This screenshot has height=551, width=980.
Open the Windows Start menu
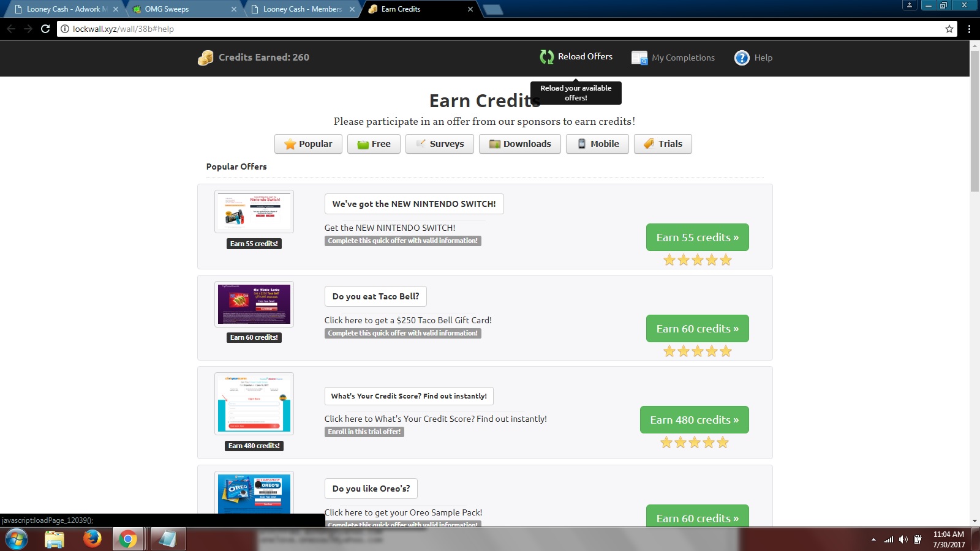tap(17, 539)
